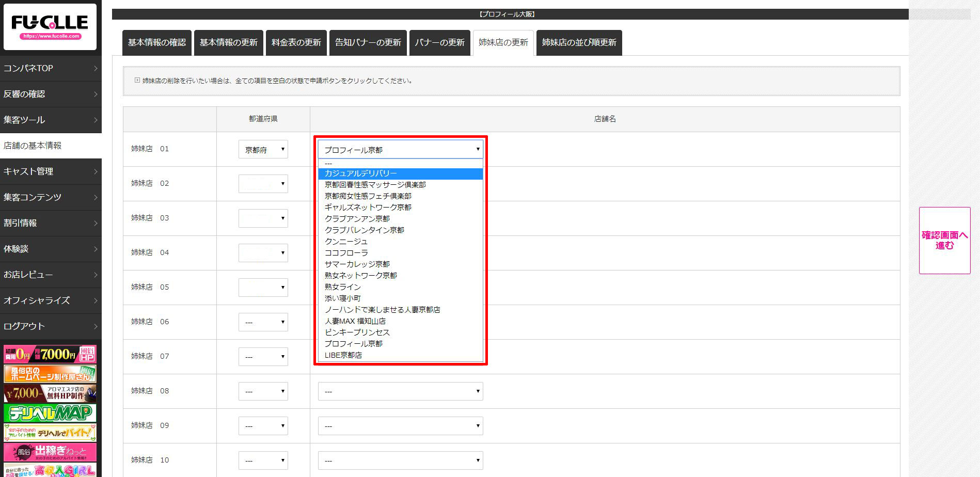Image resolution: width=980 pixels, height=477 pixels.
Task: Switch to the 基本情報の確認 tab
Action: tap(157, 42)
